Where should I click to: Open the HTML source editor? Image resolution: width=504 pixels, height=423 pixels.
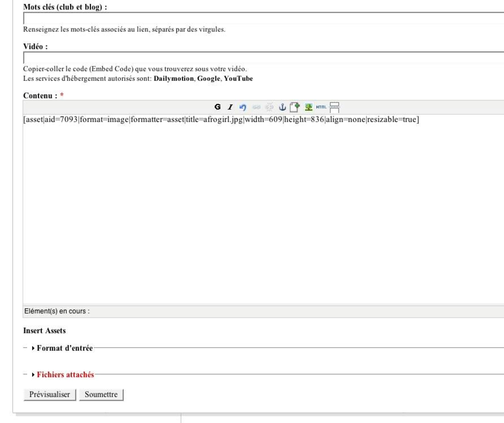(x=321, y=107)
